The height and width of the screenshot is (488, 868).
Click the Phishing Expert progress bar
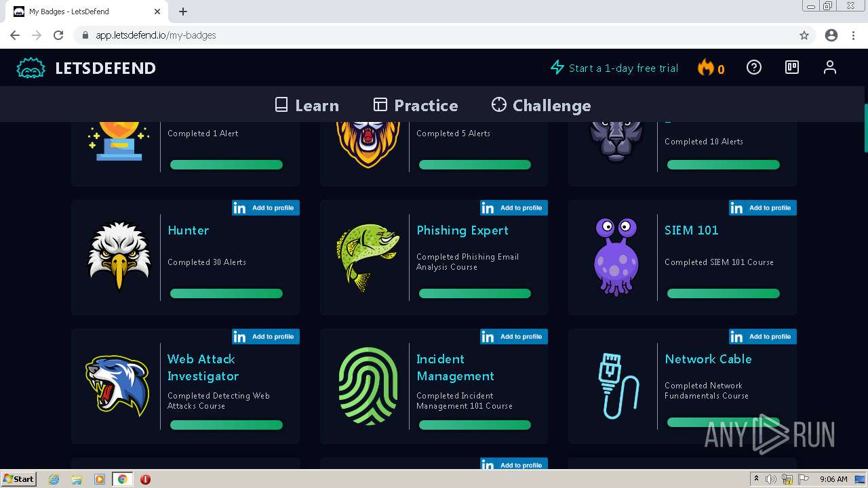point(475,293)
